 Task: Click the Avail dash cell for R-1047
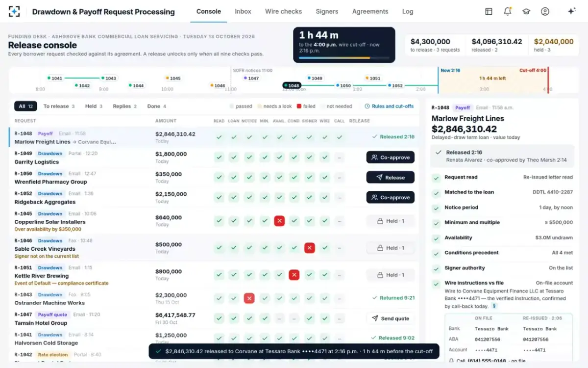[x=279, y=318]
